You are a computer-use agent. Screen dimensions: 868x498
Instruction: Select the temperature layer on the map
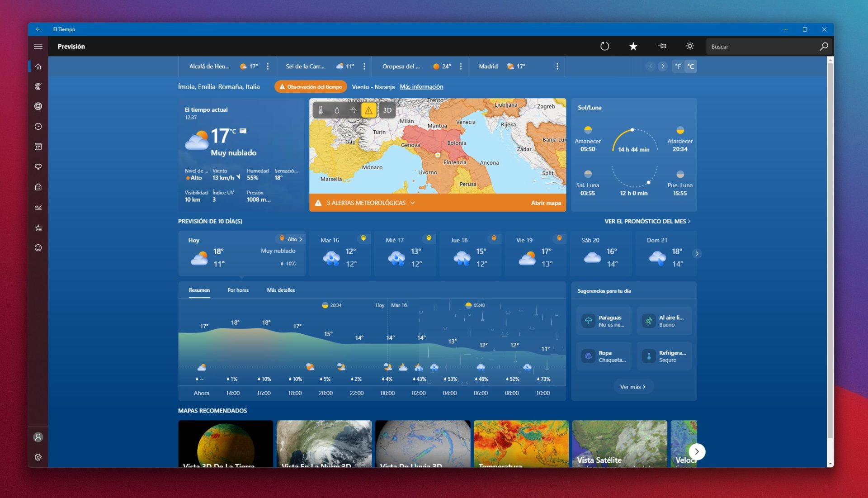click(320, 109)
